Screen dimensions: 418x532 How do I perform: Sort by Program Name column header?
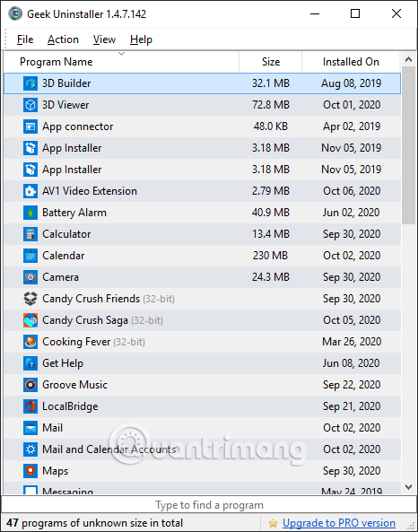point(121,62)
